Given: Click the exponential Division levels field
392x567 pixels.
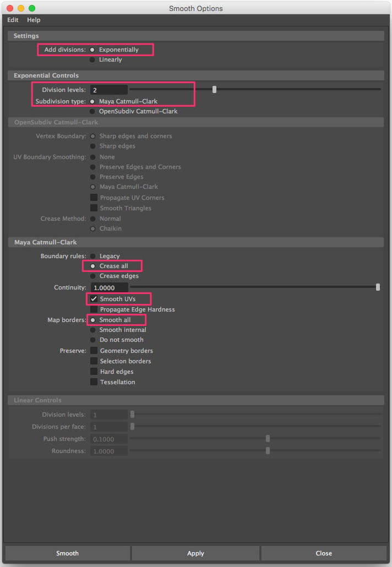Looking at the screenshot, I should tap(109, 90).
